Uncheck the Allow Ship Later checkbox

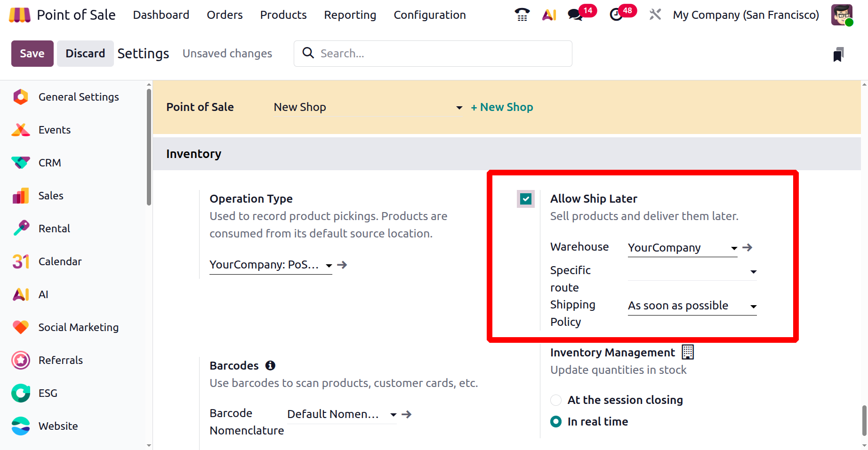526,199
